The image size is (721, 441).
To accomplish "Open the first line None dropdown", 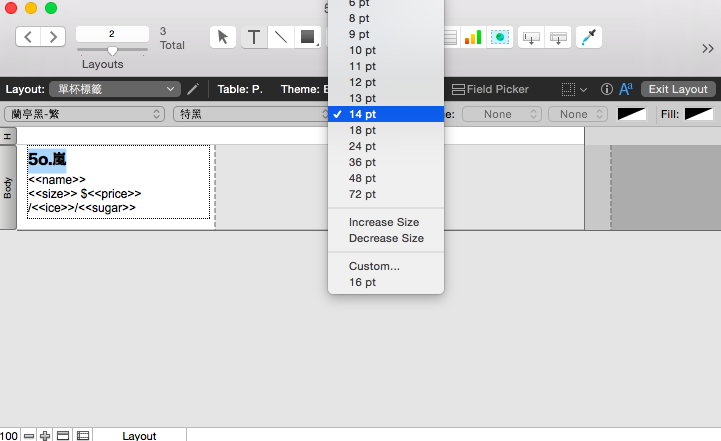I will point(502,114).
